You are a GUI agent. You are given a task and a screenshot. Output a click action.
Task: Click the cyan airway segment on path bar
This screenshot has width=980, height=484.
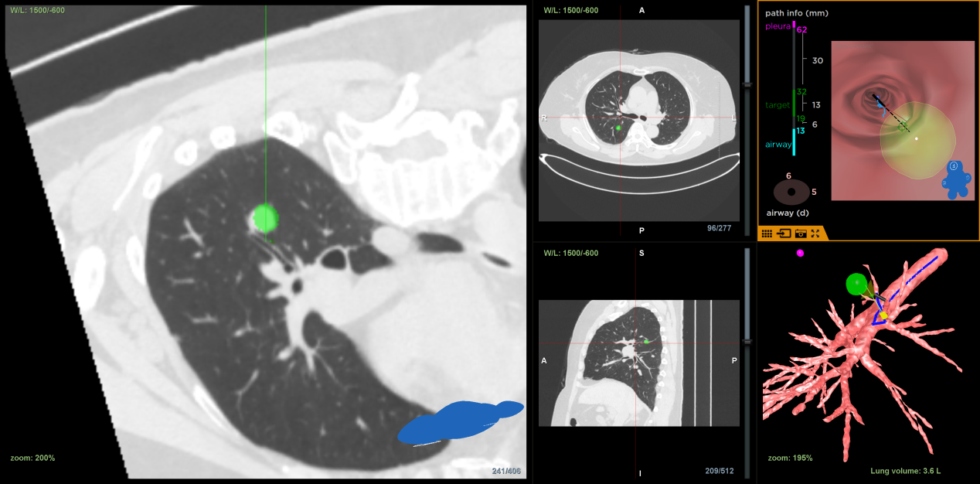[795, 140]
